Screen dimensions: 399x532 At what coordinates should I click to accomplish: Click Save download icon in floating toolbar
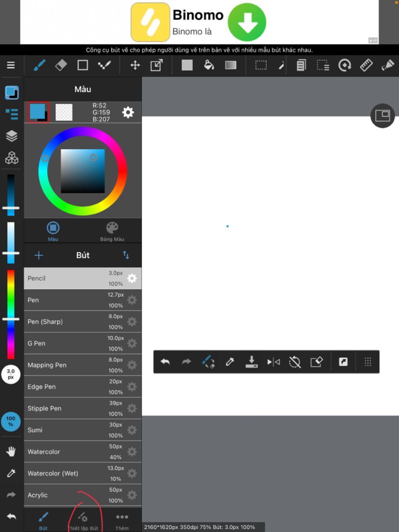coord(251,362)
